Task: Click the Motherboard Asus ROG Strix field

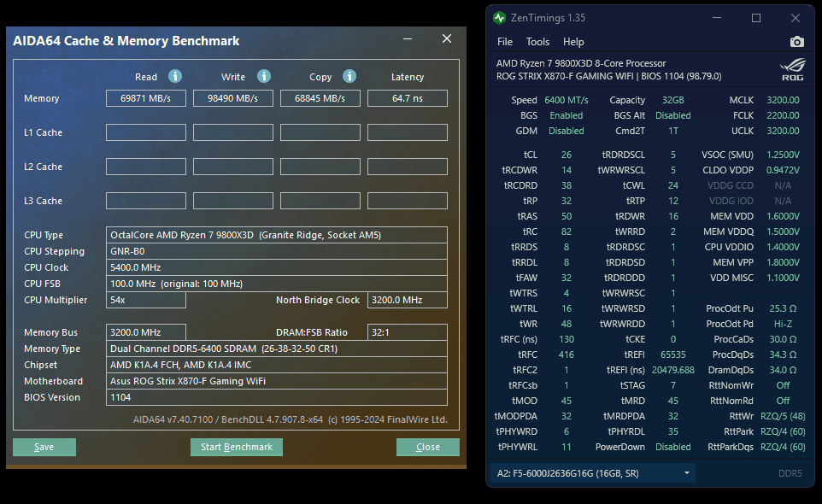Action: coord(276,381)
